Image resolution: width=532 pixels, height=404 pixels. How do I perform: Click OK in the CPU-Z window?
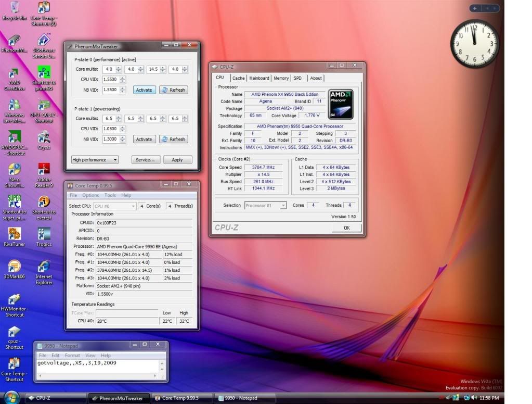pos(346,228)
